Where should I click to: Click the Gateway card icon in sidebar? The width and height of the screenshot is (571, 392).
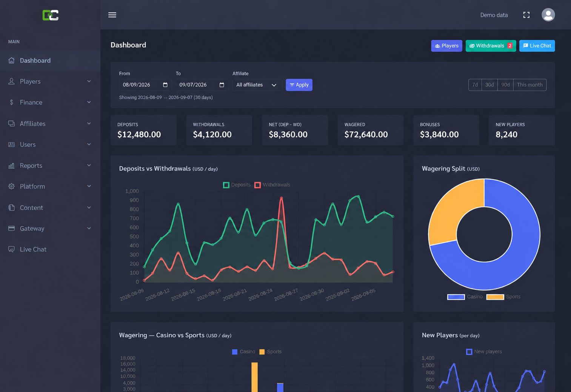pyautogui.click(x=12, y=228)
